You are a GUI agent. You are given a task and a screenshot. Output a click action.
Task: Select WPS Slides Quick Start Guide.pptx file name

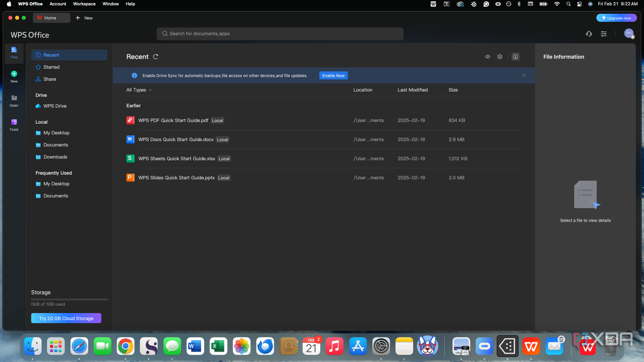(x=176, y=178)
